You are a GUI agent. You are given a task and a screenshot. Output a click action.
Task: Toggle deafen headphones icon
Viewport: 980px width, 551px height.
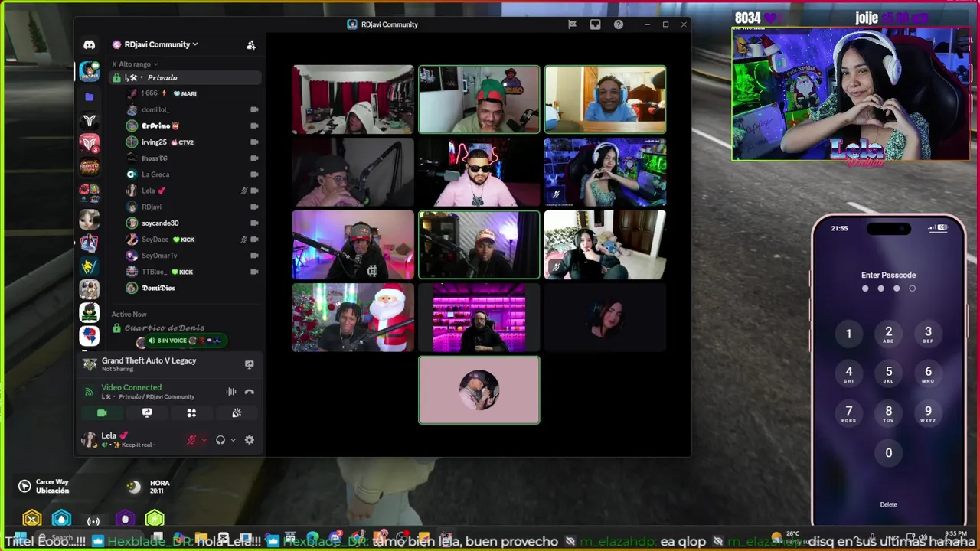point(220,440)
